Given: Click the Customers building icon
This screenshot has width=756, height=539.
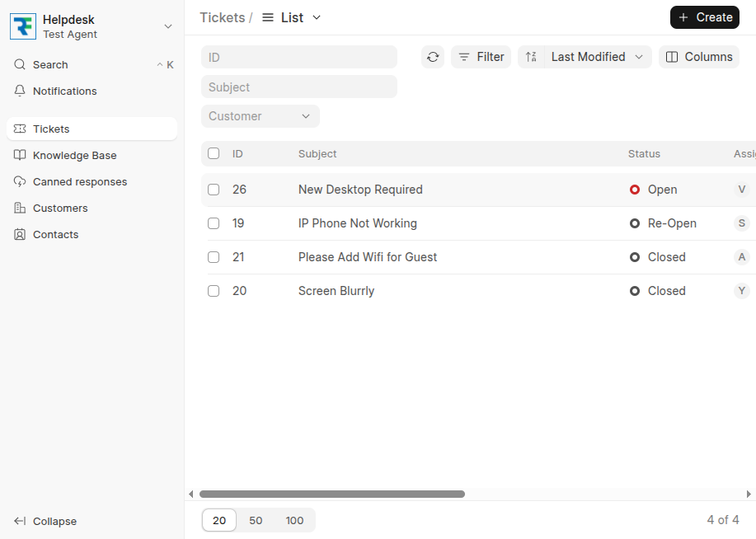Looking at the screenshot, I should pos(19,209).
